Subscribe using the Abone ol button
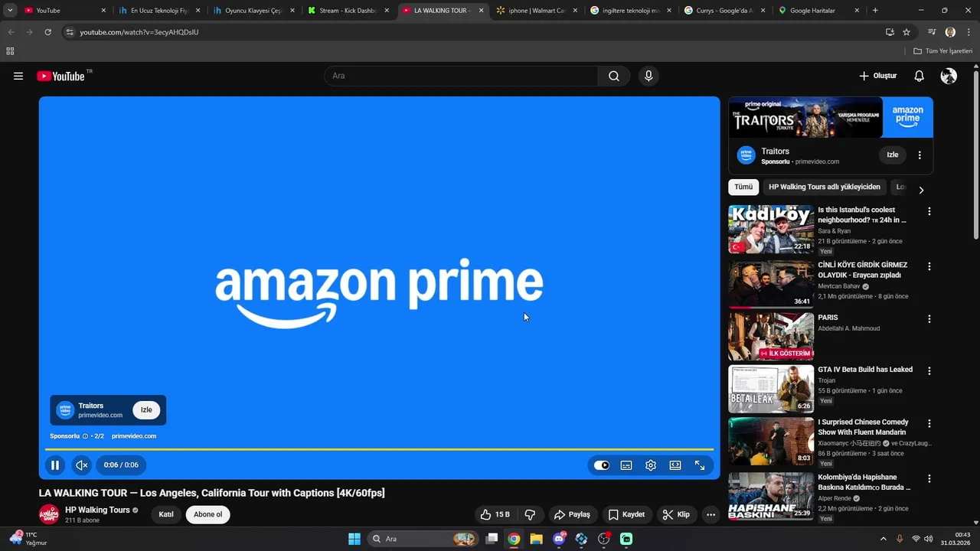 (207, 514)
